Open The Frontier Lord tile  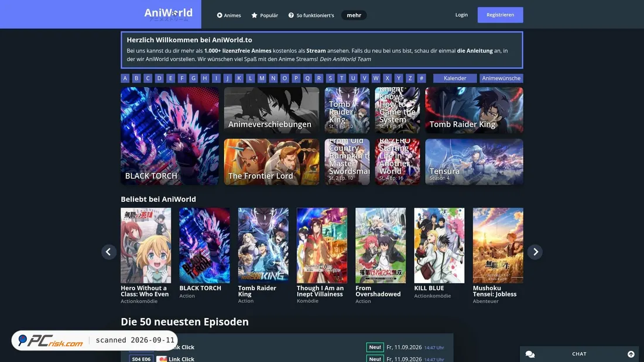point(272,162)
